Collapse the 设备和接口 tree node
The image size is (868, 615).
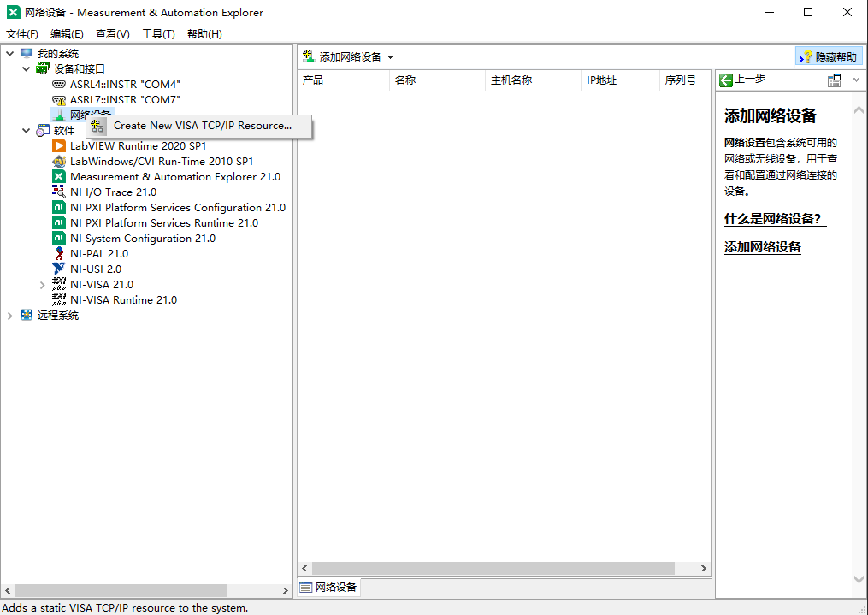26,69
